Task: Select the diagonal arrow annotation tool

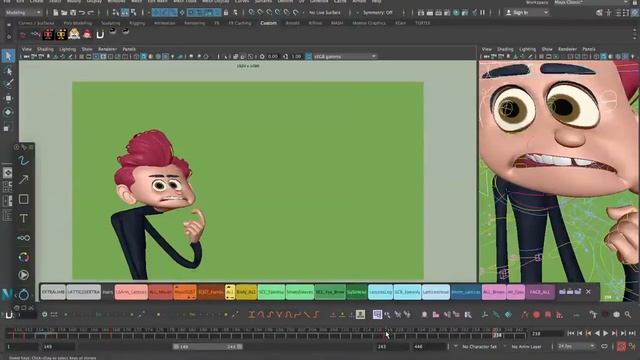Action: (23, 180)
